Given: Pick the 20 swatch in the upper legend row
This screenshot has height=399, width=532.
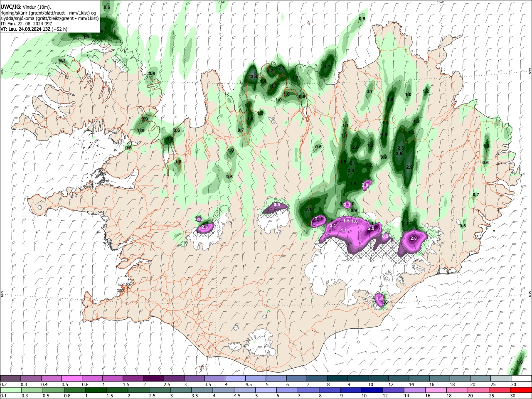Looking at the screenshot, I should coord(481,378).
